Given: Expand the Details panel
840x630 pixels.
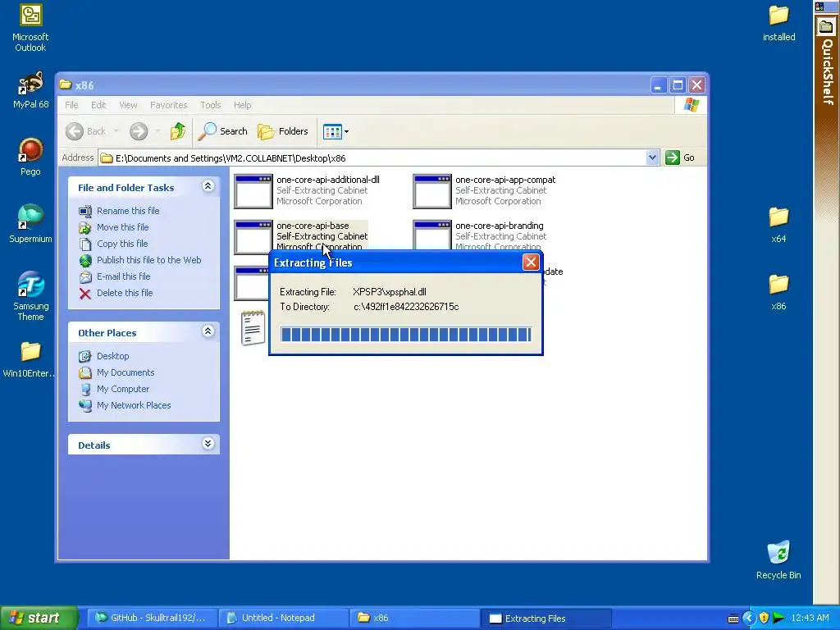Looking at the screenshot, I should click(208, 444).
